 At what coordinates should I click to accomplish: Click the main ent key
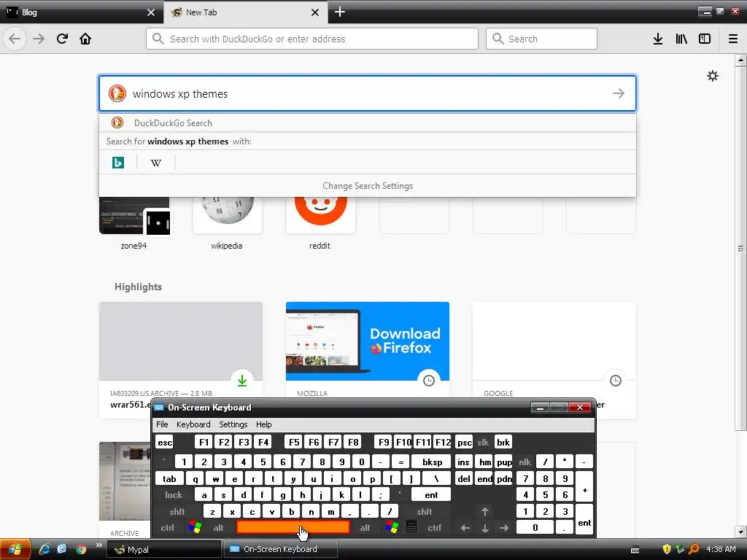click(x=431, y=495)
